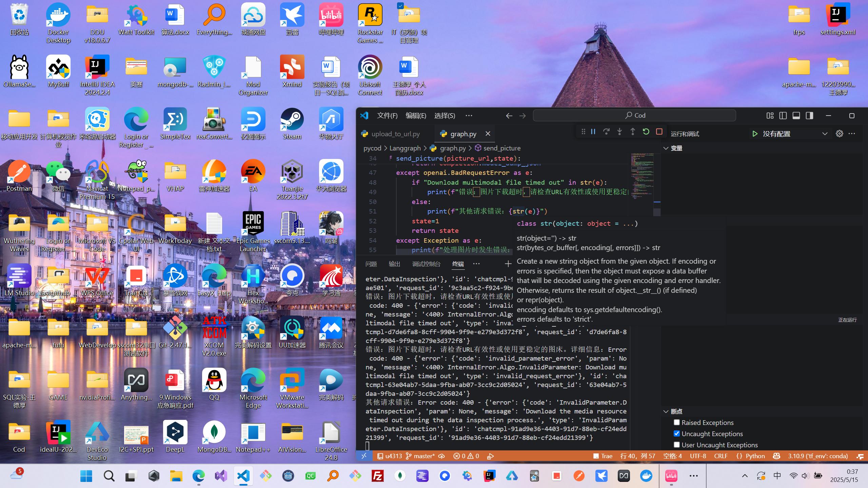
Task: Select the Postman desktop shortcut
Action: click(19, 176)
